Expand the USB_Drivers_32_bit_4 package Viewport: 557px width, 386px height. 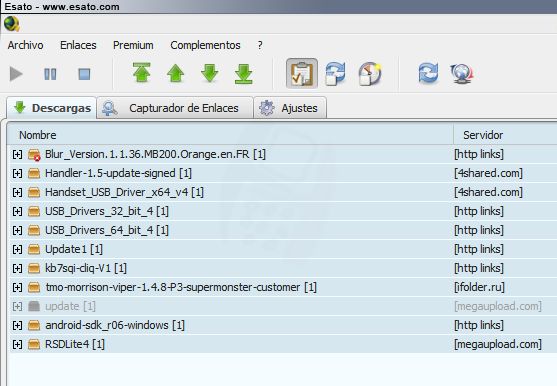(x=17, y=211)
